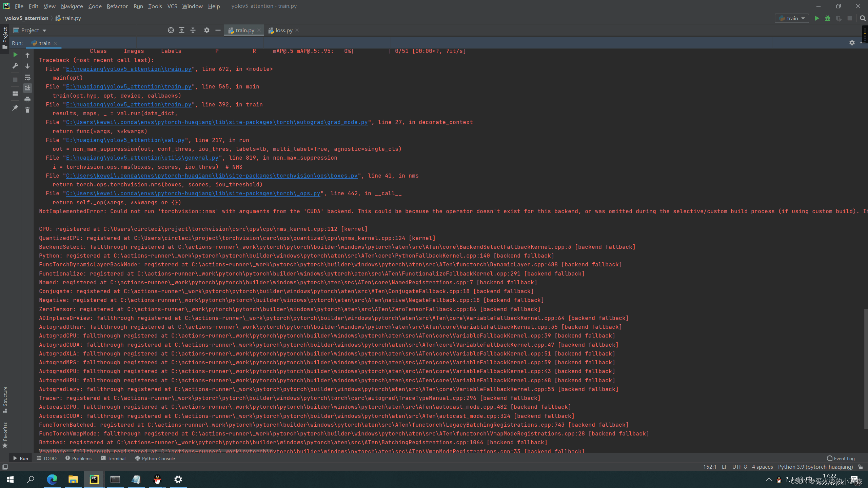Screen dimensions: 868x488
Task: Toggle the train run tab active
Action: click(x=45, y=42)
